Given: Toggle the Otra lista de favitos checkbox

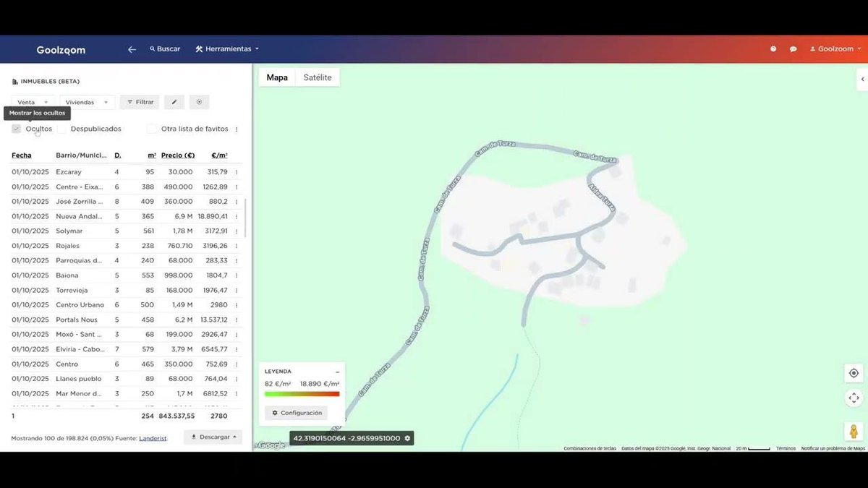Looking at the screenshot, I should pyautogui.click(x=152, y=129).
